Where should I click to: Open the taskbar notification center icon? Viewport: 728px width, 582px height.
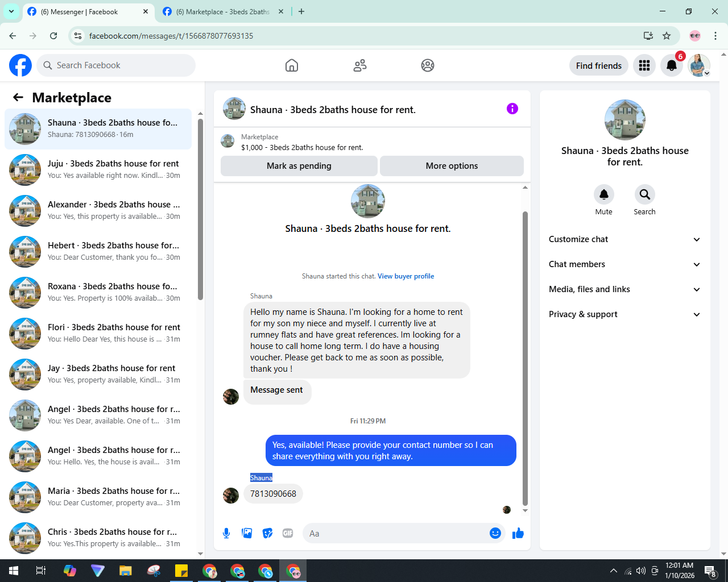pos(710,571)
